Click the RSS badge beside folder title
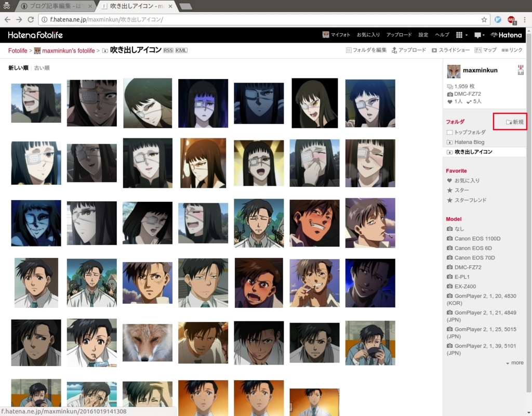 pyautogui.click(x=168, y=50)
